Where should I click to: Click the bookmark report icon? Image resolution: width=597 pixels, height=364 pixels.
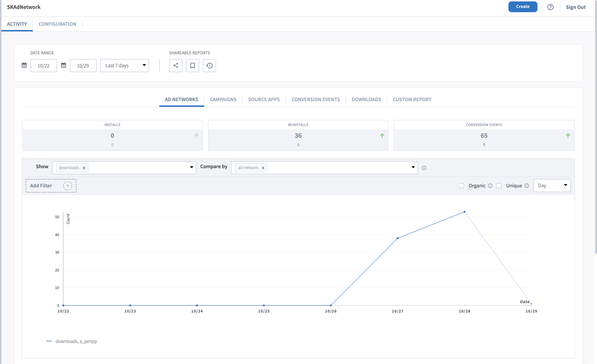click(193, 66)
